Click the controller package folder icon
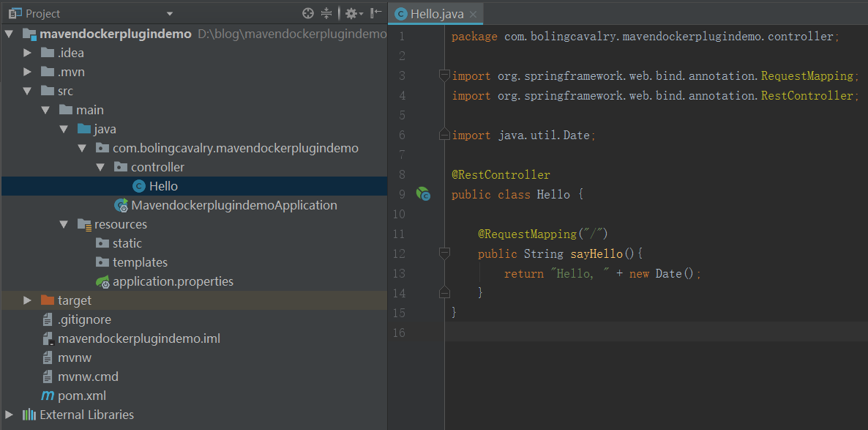The image size is (868, 430). coord(121,167)
